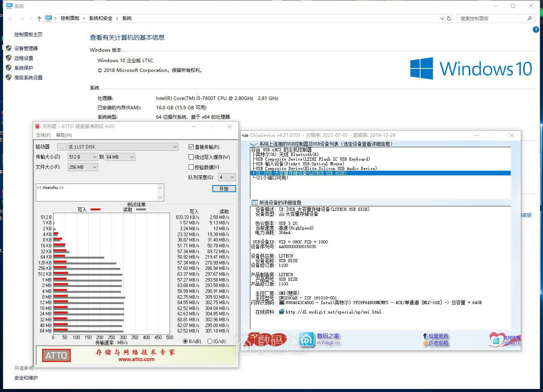The width and height of the screenshot is (543, 392).
Task: Click the shield icon next to 系统保护
Action: [x=9, y=68]
